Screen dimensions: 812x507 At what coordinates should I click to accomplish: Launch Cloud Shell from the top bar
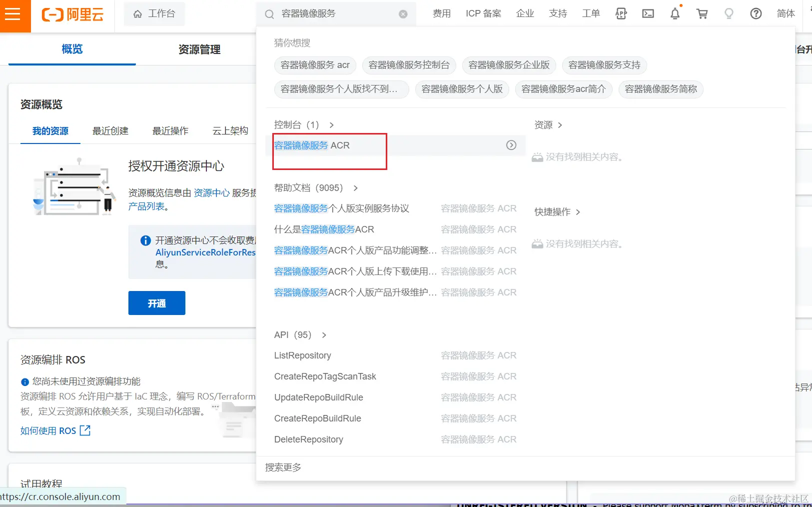tap(648, 14)
